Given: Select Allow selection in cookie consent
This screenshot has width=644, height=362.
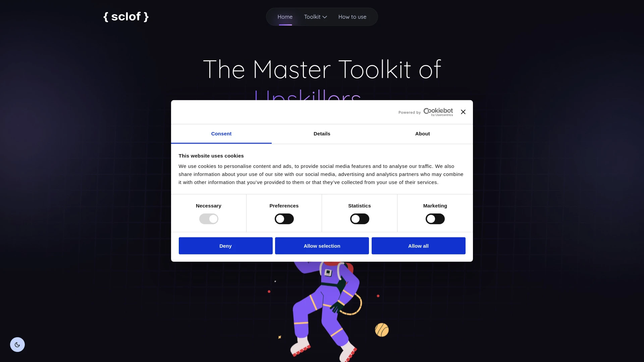Looking at the screenshot, I should click(322, 245).
